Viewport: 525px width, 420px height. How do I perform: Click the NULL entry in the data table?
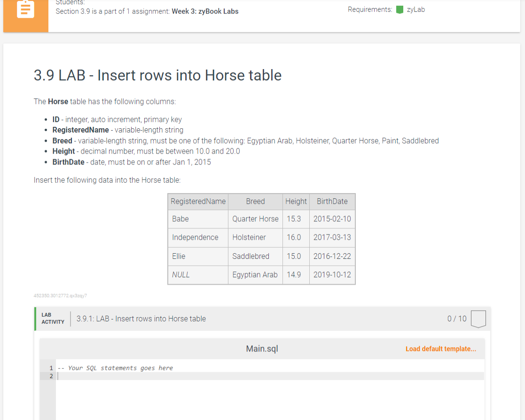(180, 274)
